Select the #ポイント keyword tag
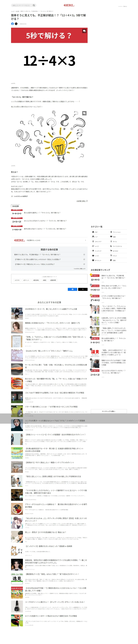Screen dimensions: 138x644 (26, 280)
